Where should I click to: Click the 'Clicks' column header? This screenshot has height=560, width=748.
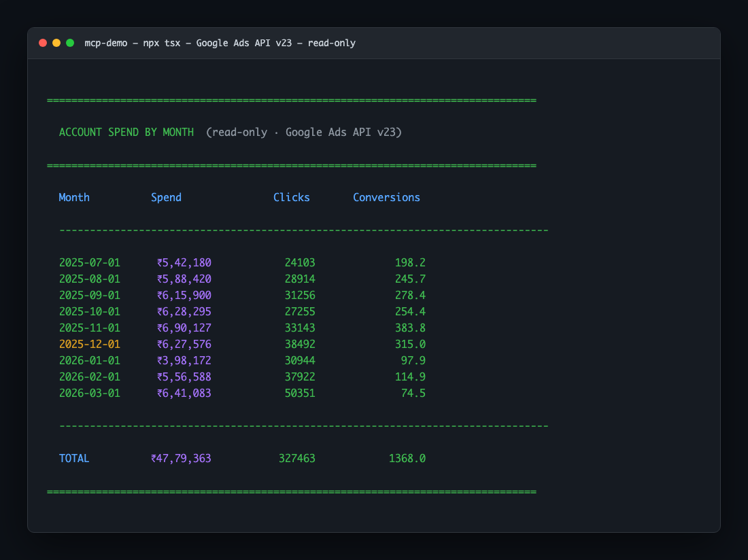tap(292, 197)
